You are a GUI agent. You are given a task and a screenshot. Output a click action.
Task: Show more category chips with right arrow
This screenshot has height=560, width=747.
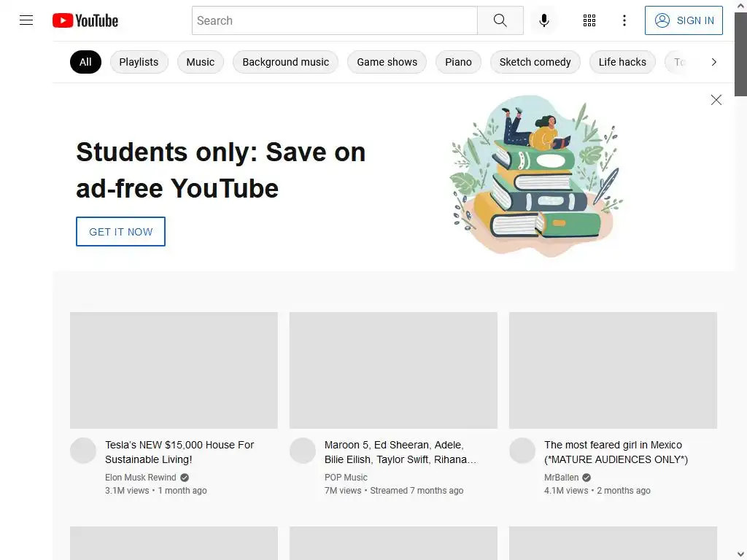tap(713, 62)
